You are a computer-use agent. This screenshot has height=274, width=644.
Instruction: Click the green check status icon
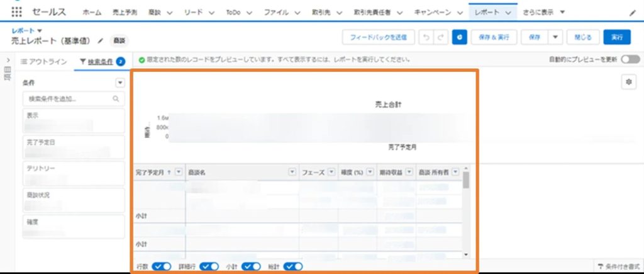(142, 60)
